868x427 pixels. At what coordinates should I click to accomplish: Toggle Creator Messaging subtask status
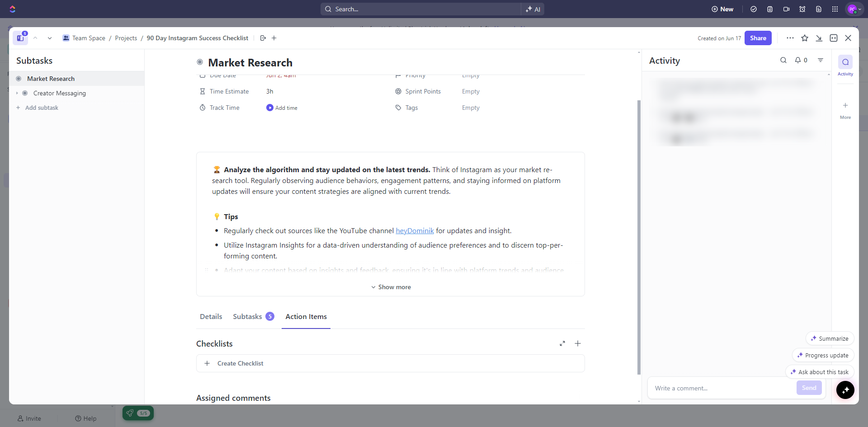(x=25, y=93)
